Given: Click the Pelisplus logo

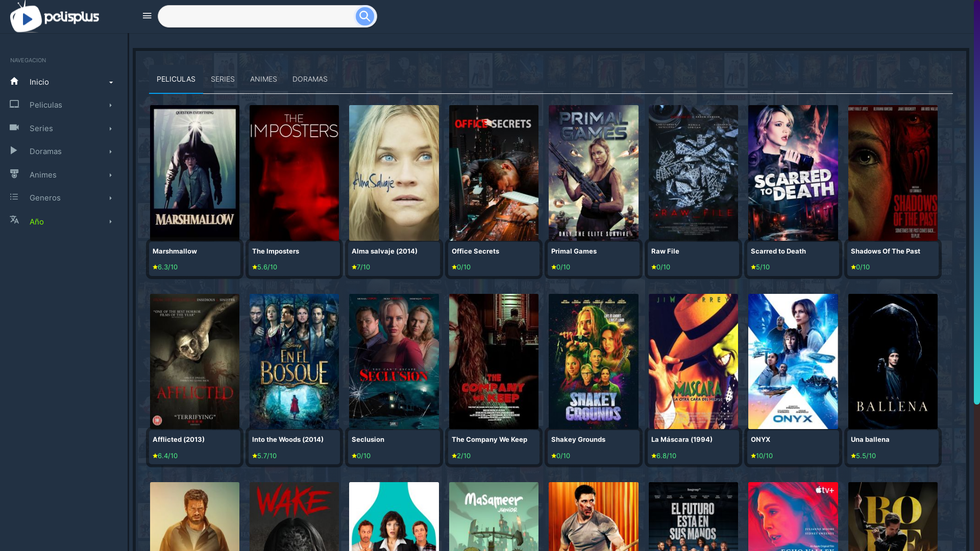Looking at the screenshot, I should click(55, 17).
